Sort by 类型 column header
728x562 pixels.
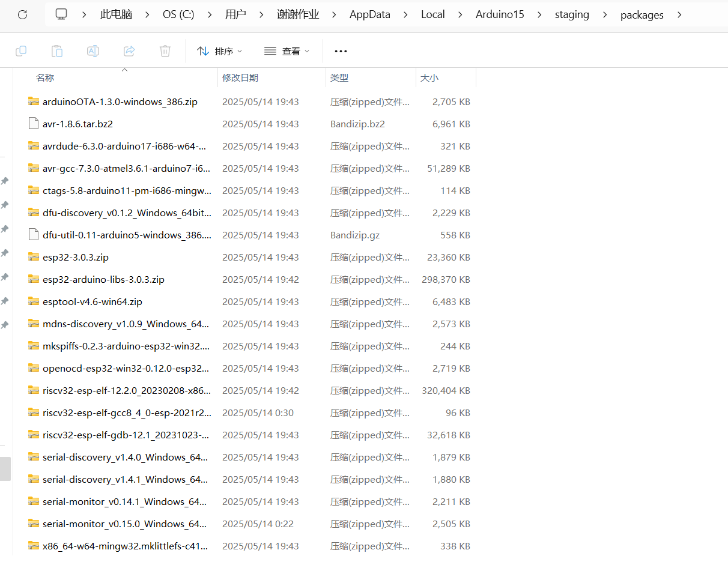pos(339,77)
